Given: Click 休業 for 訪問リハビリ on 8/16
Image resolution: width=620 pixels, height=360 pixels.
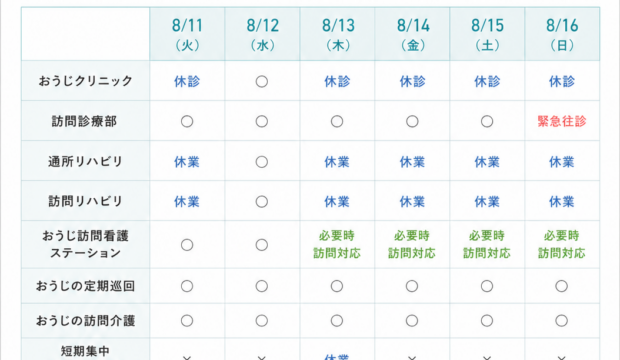Looking at the screenshot, I should tap(561, 202).
